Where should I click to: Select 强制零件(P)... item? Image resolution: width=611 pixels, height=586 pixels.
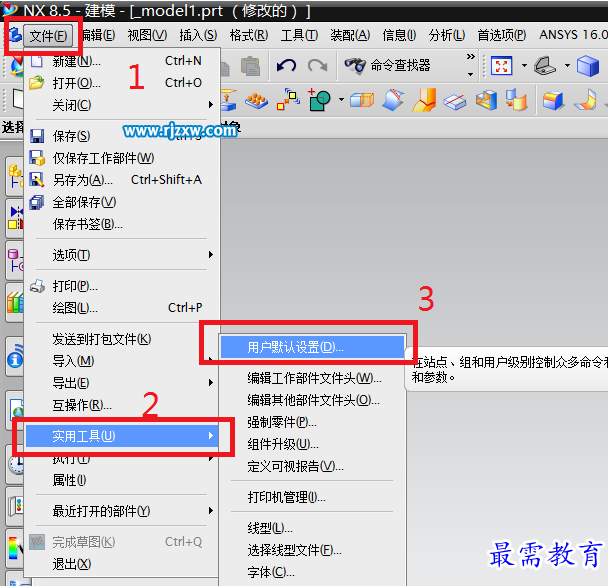(x=312, y=422)
